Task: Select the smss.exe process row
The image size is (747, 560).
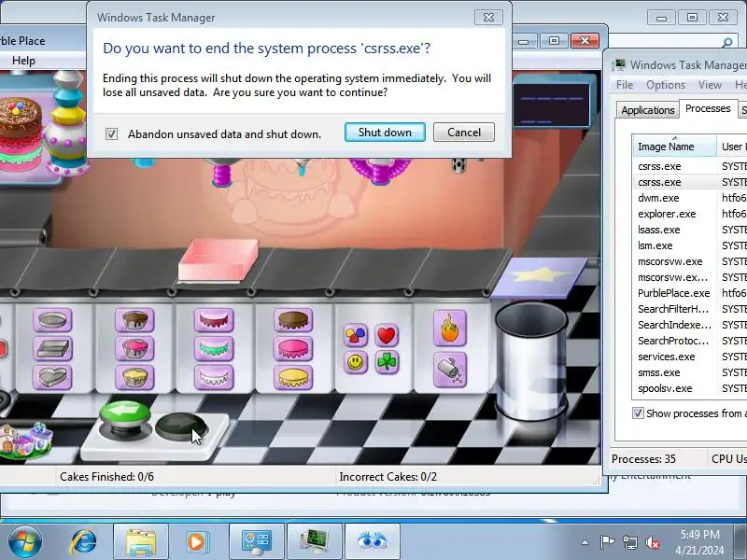Action: 690,372
